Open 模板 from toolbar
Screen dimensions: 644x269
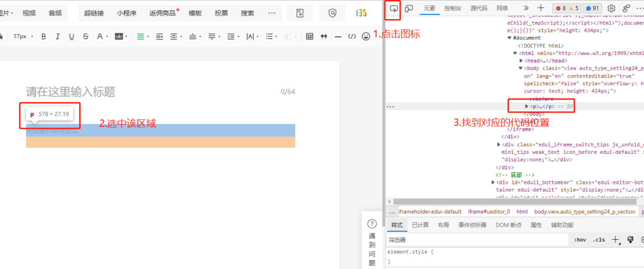point(195,13)
